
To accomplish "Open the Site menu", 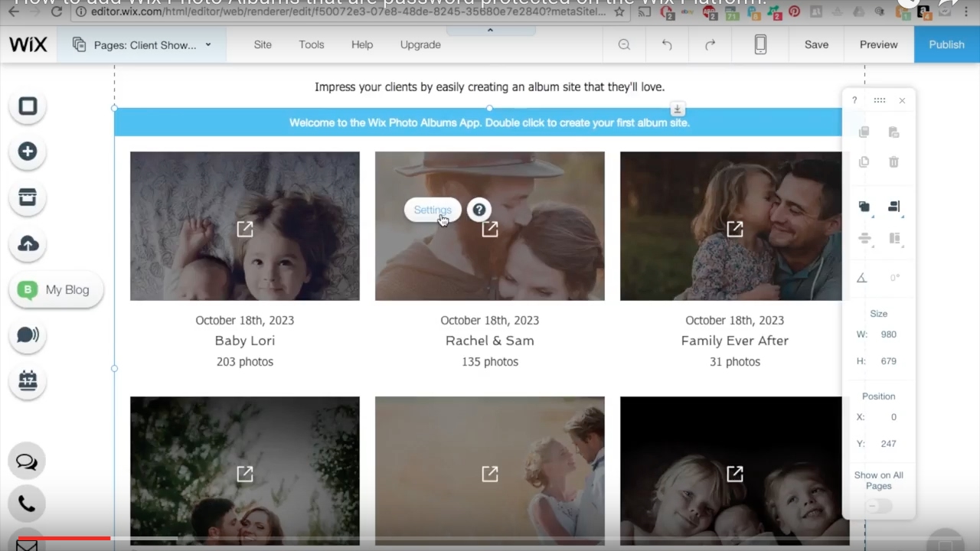I will [x=263, y=44].
